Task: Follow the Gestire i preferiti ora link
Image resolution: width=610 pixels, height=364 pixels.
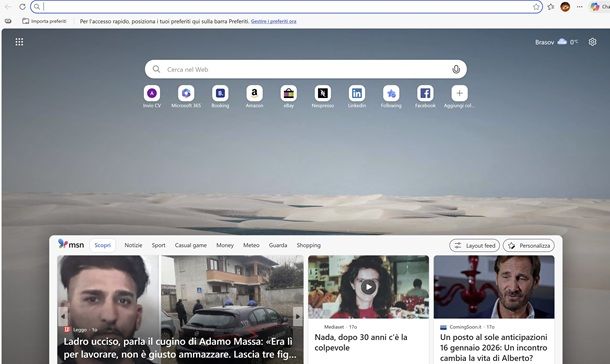Action: (x=273, y=21)
